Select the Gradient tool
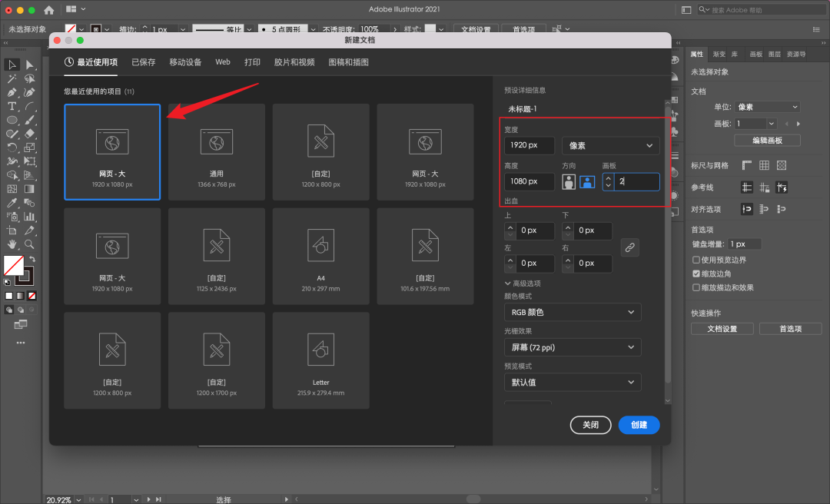Image resolution: width=830 pixels, height=504 pixels. pyautogui.click(x=30, y=188)
